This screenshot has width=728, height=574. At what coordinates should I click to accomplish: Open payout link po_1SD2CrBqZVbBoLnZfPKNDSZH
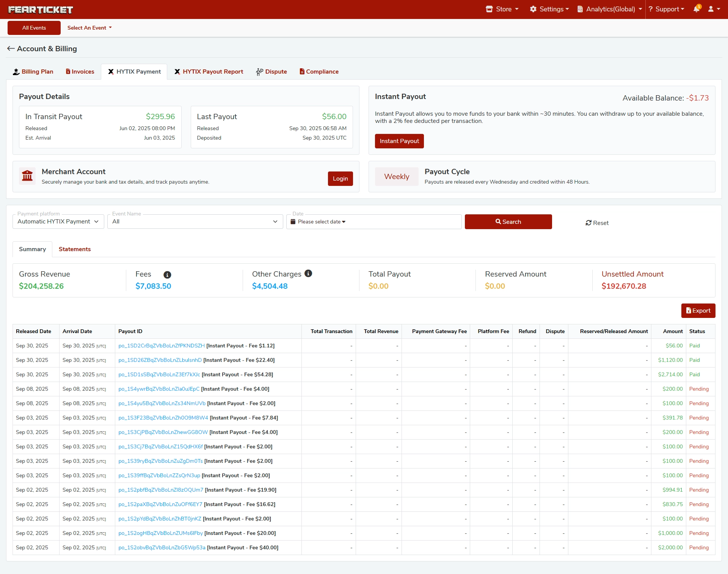tap(162, 346)
